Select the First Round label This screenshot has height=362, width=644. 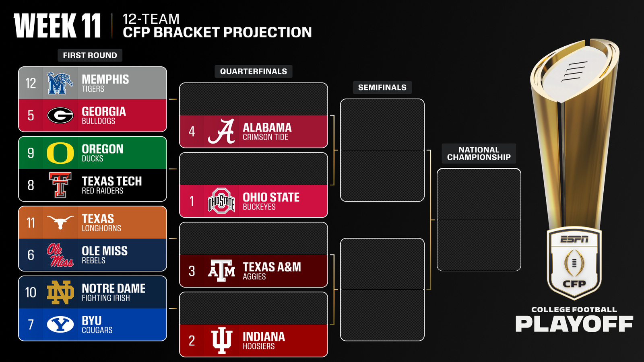click(x=90, y=55)
